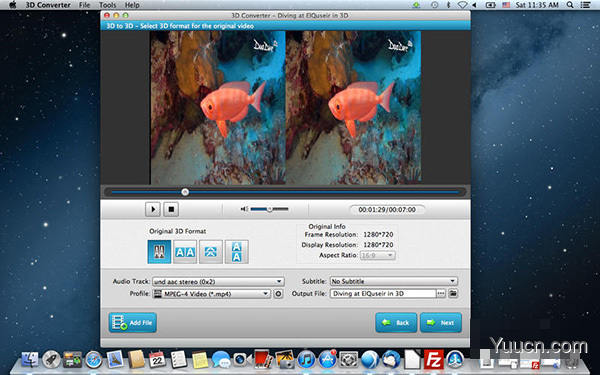Open FaceTime camera in the Dock

pyautogui.click(x=242, y=360)
